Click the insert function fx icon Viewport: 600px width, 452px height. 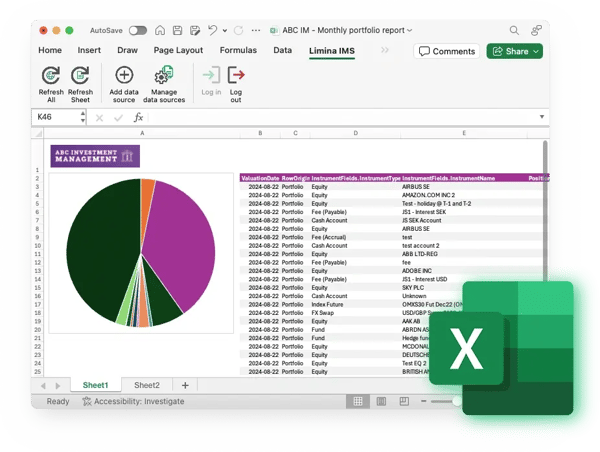pyautogui.click(x=138, y=117)
